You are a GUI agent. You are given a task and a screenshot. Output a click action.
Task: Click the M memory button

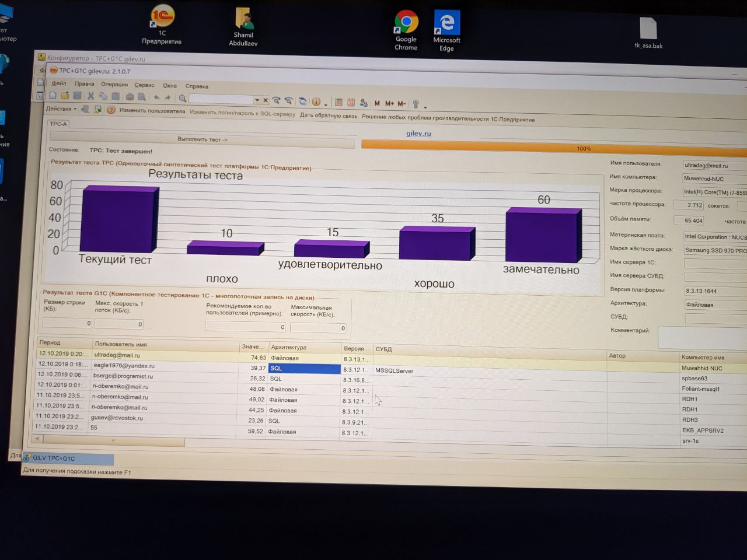coord(377,103)
